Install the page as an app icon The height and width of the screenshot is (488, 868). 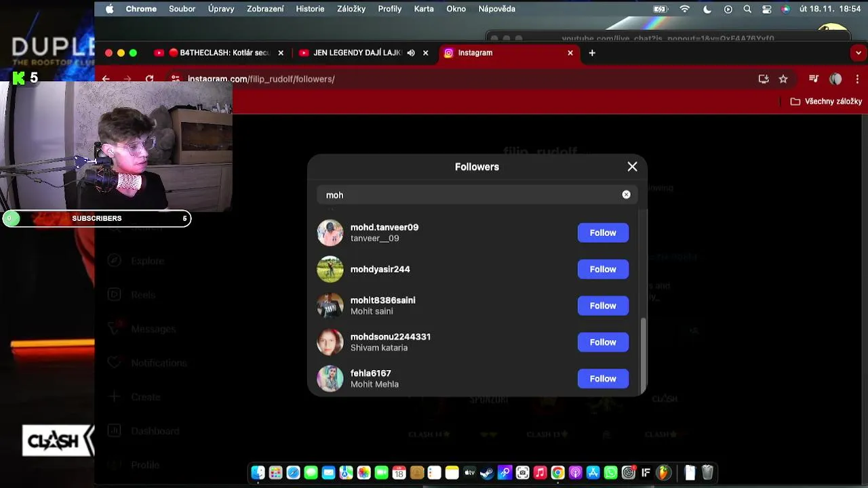pyautogui.click(x=764, y=79)
